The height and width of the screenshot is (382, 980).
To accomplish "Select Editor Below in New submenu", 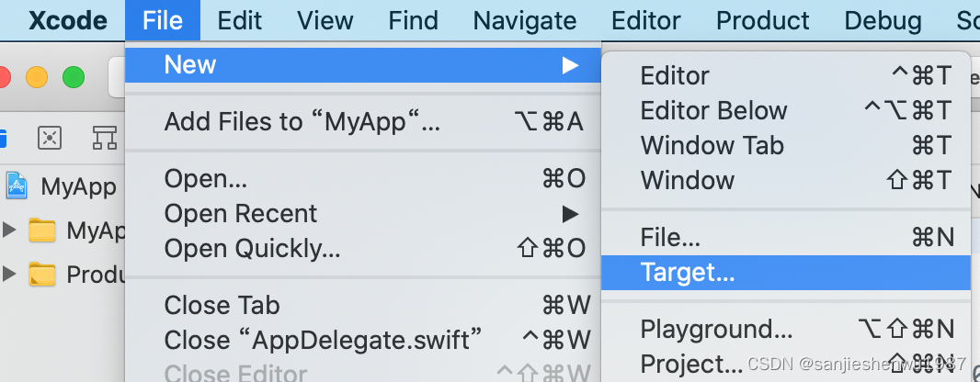I will coord(786,110).
